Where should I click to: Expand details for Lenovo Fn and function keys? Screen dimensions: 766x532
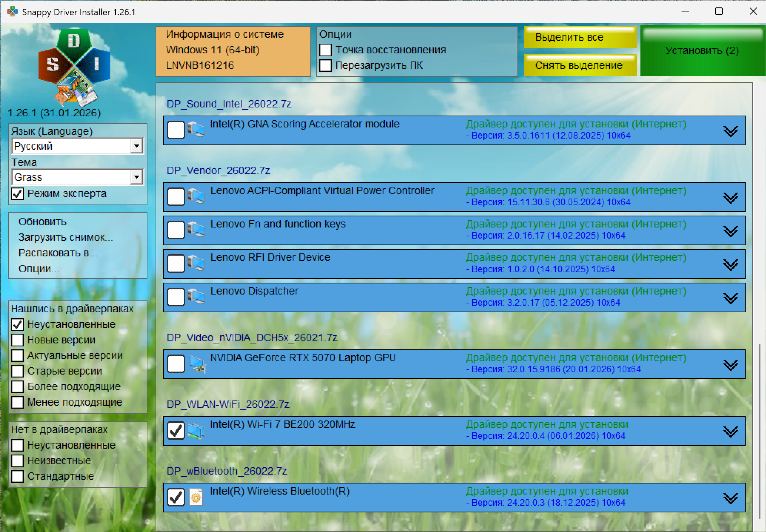730,231
